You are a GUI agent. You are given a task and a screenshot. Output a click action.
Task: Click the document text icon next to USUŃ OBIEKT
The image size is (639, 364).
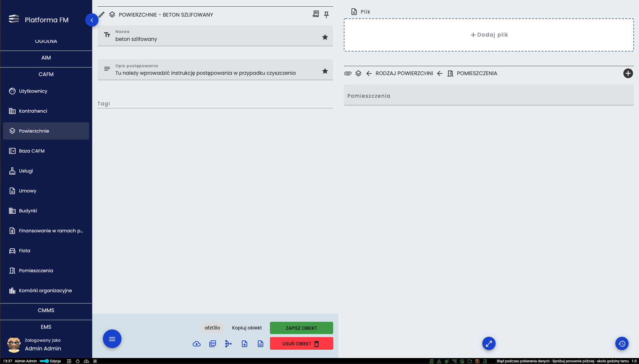[261, 344]
